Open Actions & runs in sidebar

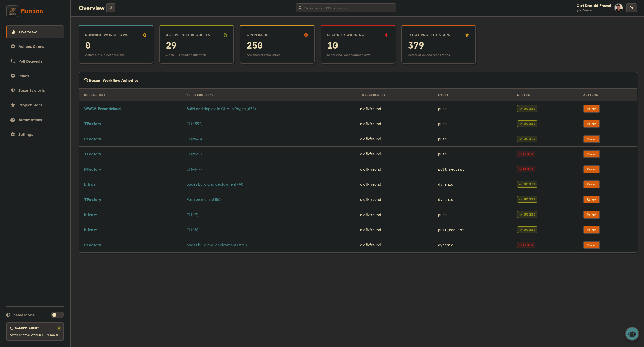pos(35,46)
